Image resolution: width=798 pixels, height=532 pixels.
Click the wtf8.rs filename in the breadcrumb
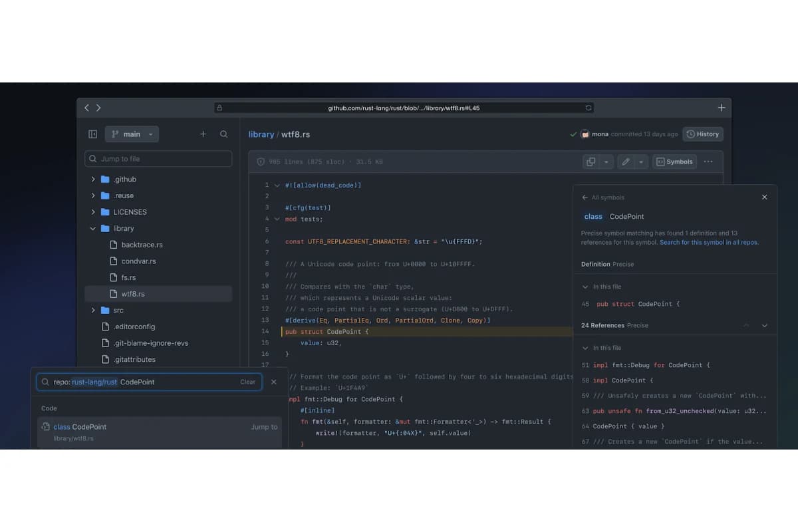coord(296,134)
